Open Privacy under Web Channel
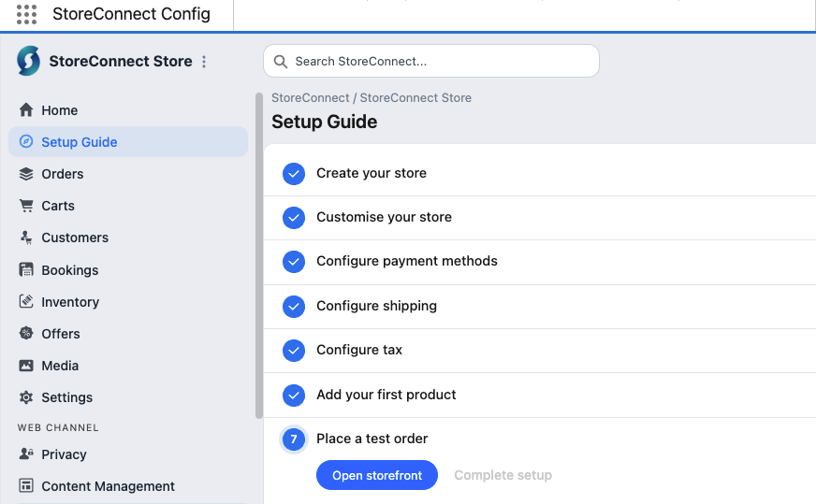Viewport: 816px width, 504px height. coord(128,454)
